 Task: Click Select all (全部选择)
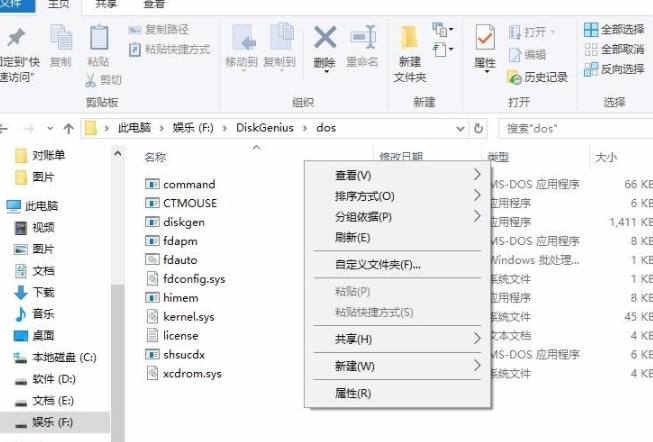(614, 30)
